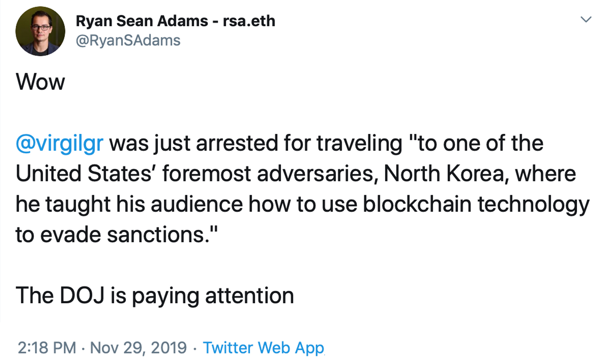The width and height of the screenshot is (607, 364).
Task: Click the Twitter Web App source link
Action: (263, 348)
